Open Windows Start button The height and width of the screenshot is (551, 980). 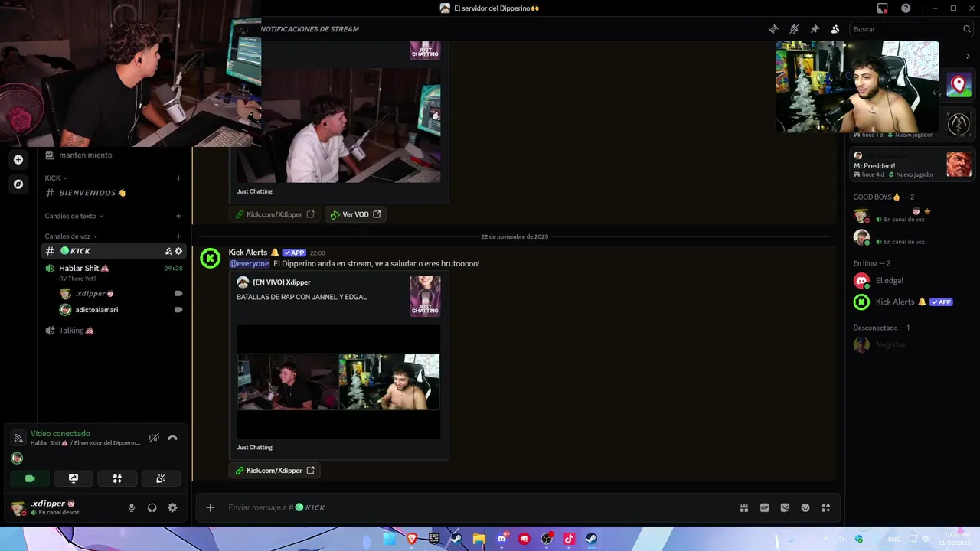(x=389, y=539)
